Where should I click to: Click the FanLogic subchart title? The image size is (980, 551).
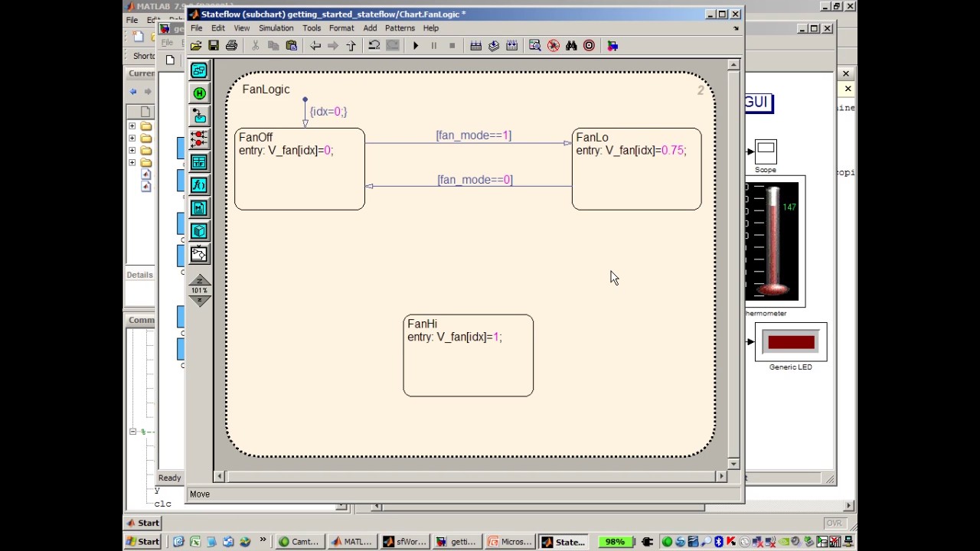tap(266, 90)
